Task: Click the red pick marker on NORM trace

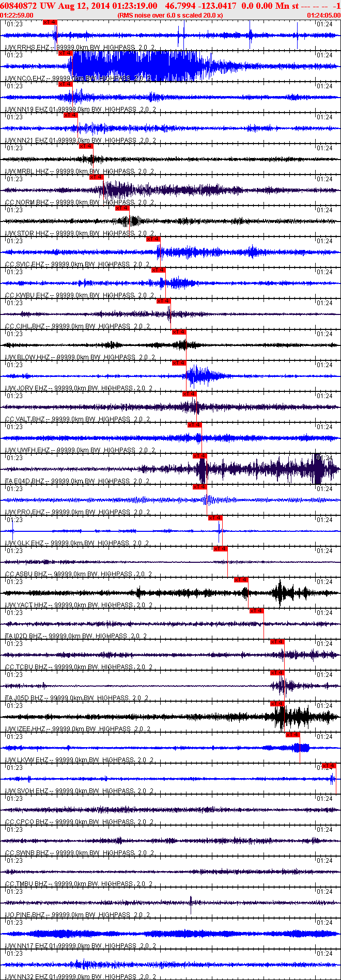Action: 96,177
